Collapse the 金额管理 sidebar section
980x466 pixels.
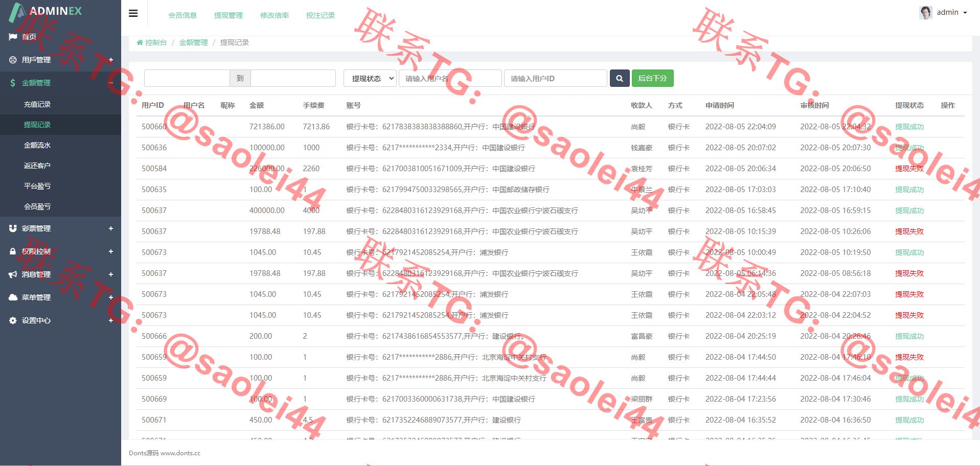tap(111, 83)
